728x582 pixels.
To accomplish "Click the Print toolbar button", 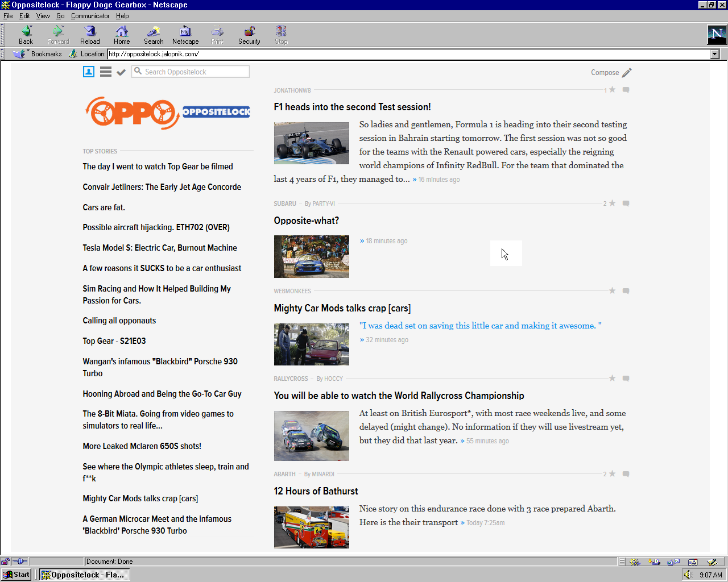I will (x=217, y=35).
